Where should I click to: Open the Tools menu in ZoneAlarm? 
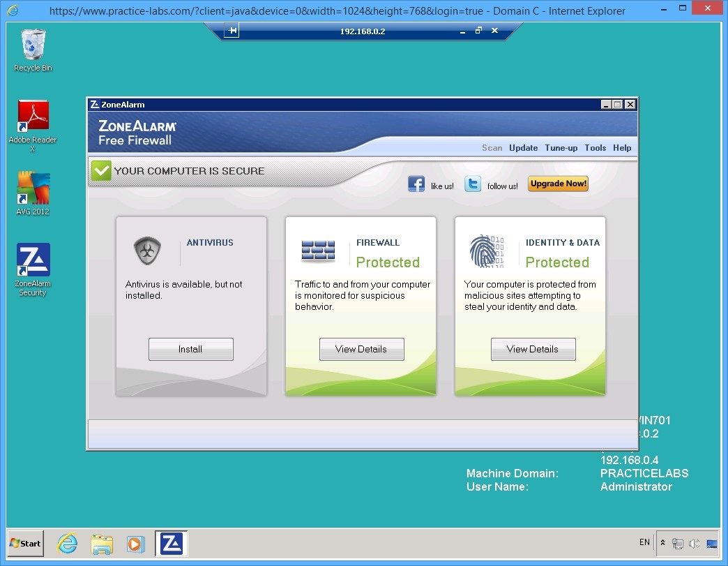(595, 147)
